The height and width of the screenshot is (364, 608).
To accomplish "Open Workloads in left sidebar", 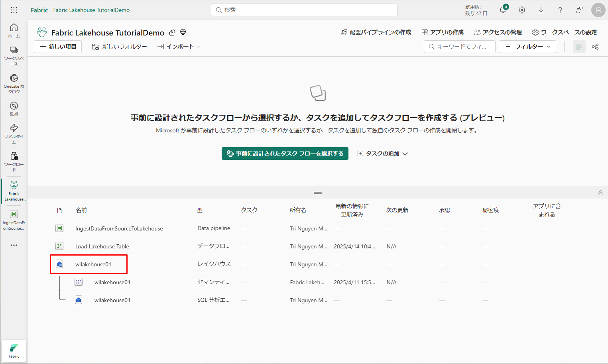I will [14, 161].
